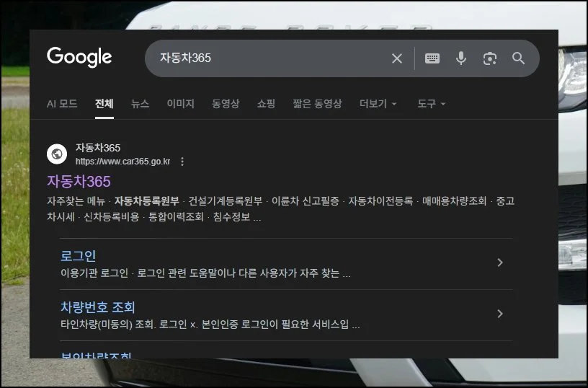Click the bold 자동차등록원부 text in the snippet
588x388 pixels.
click(146, 201)
